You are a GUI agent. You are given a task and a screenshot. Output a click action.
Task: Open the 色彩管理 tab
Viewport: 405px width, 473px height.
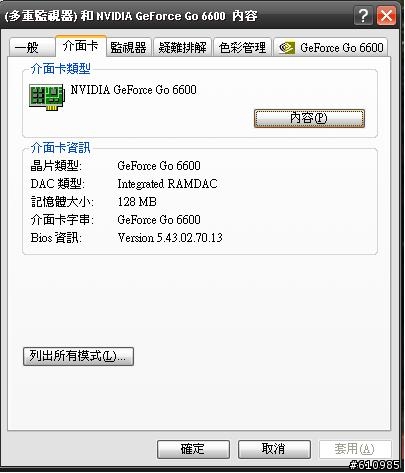pos(242,47)
